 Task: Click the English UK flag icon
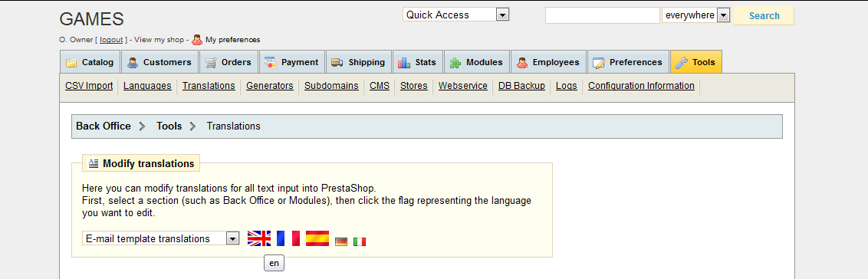tap(259, 238)
